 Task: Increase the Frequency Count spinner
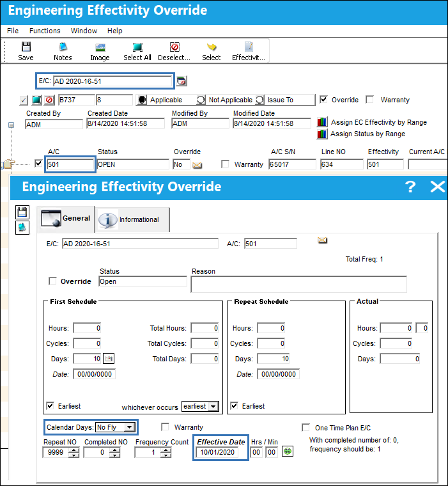tap(166, 450)
